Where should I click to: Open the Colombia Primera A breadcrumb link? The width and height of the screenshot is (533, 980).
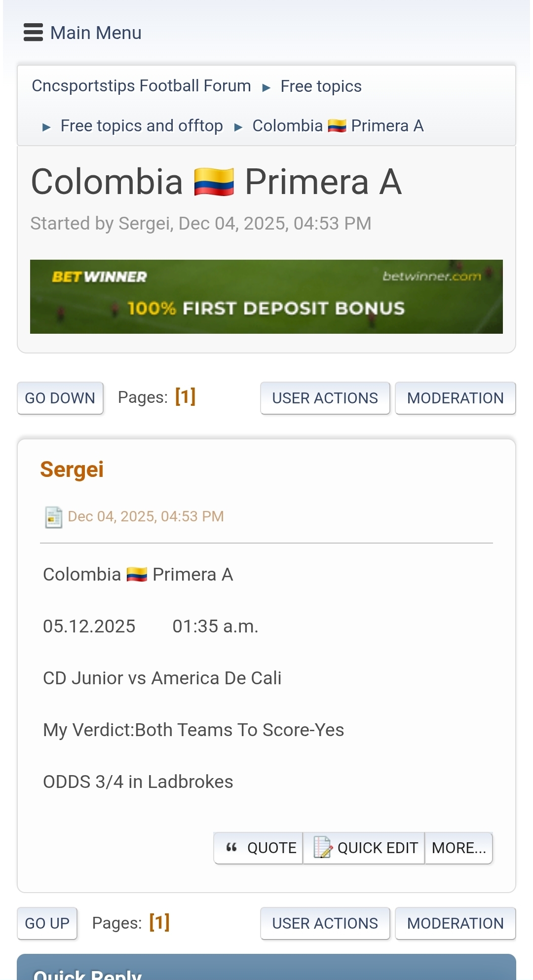pos(338,126)
